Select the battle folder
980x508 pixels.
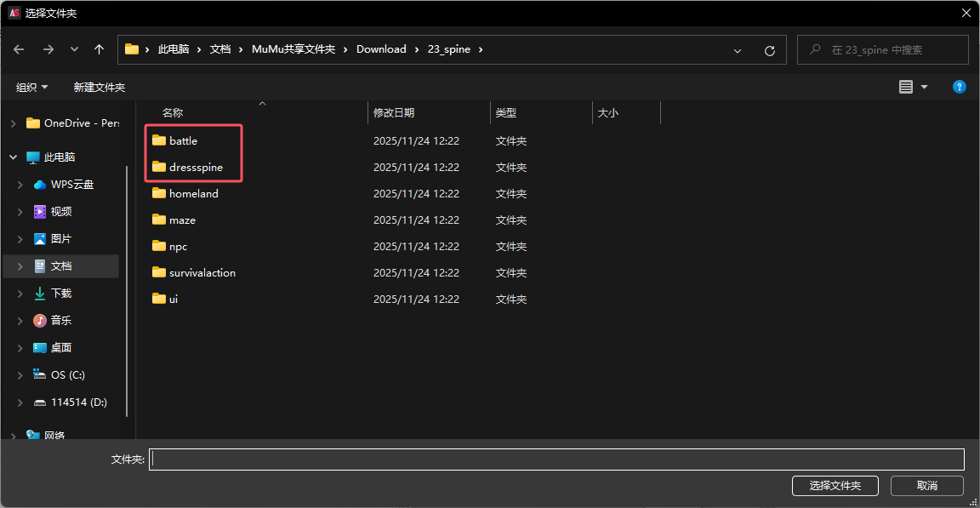[183, 140]
